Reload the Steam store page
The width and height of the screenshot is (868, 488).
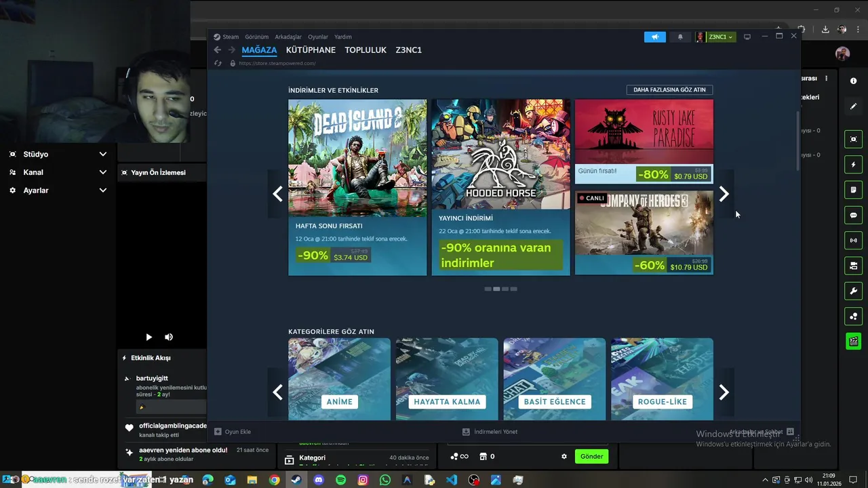218,63
